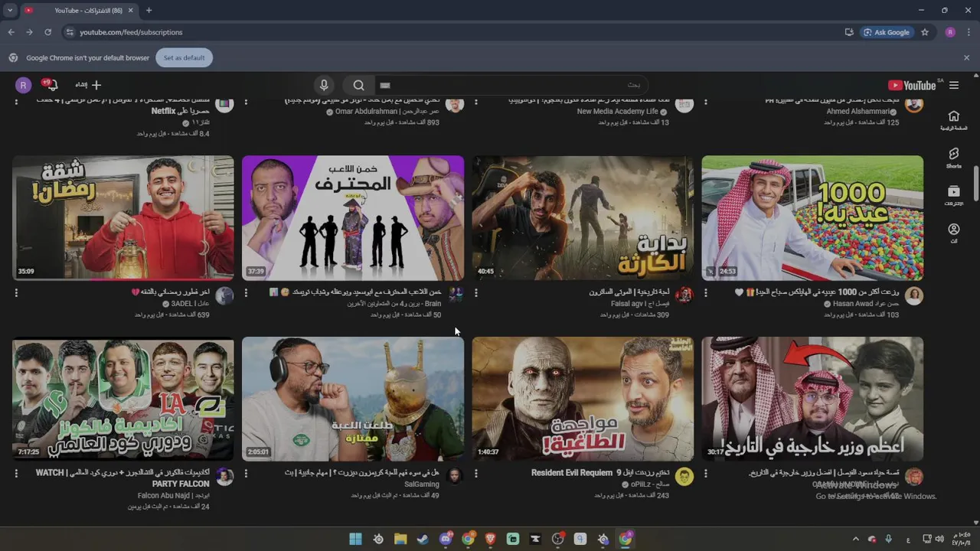Viewport: 980px width, 551px height.
Task: Go to YouTube Home in sidebar
Action: [x=953, y=120]
